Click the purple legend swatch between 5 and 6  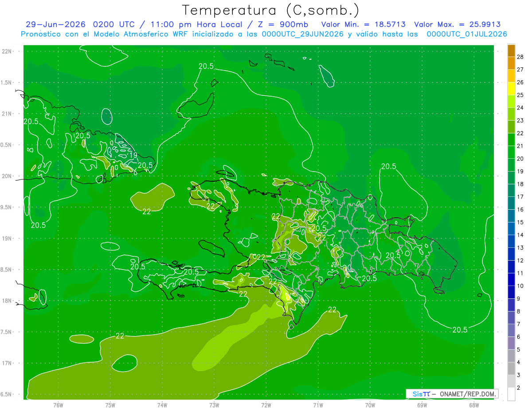point(511,343)
